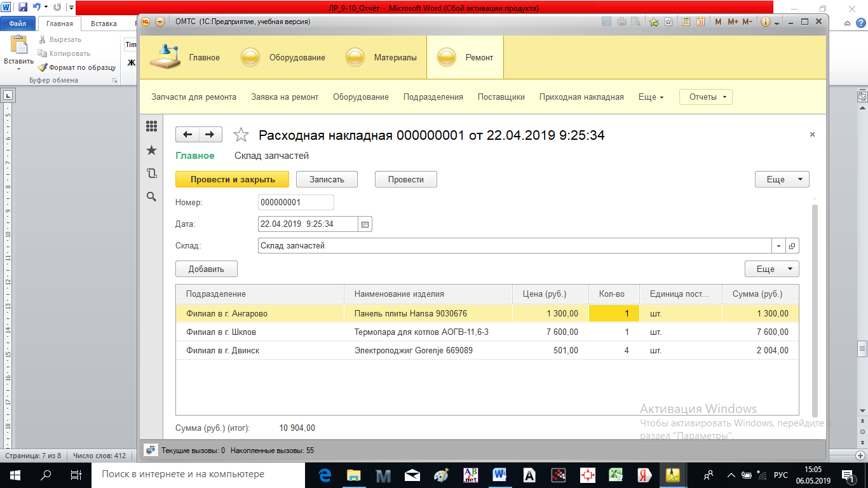Open Word's Файл tab

coord(17,24)
